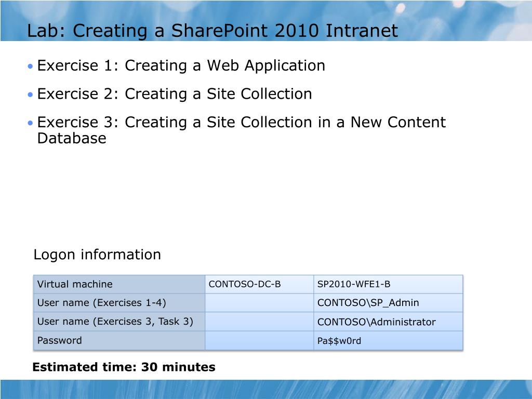Click the 'Password' row label
Viewport: 532px width, 399px height.
pyautogui.click(x=119, y=340)
